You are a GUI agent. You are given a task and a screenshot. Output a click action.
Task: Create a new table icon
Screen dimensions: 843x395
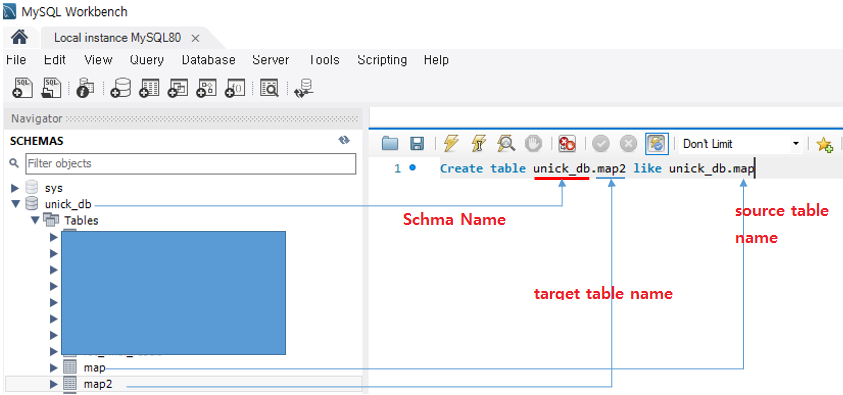pos(149,88)
